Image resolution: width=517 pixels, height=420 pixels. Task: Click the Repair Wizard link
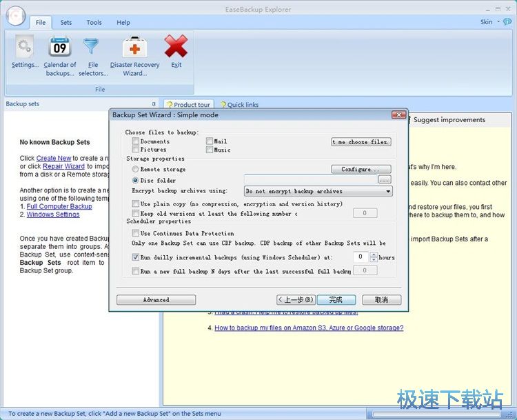tap(63, 166)
